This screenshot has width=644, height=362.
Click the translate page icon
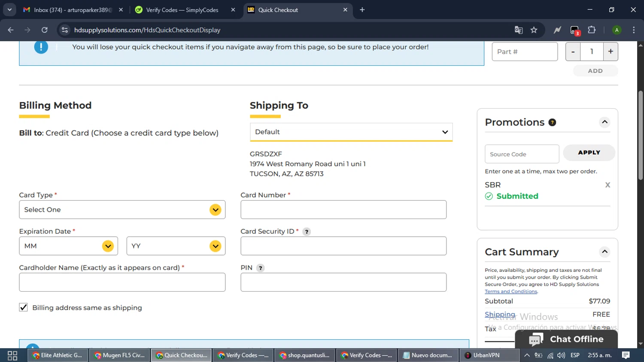point(519,30)
